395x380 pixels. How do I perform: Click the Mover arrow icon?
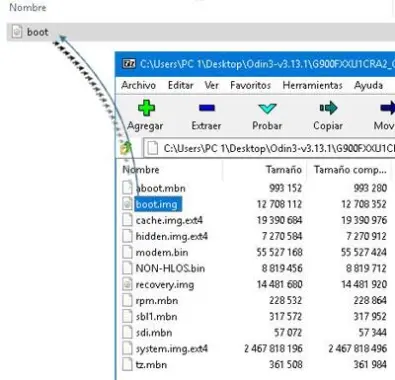[388, 108]
